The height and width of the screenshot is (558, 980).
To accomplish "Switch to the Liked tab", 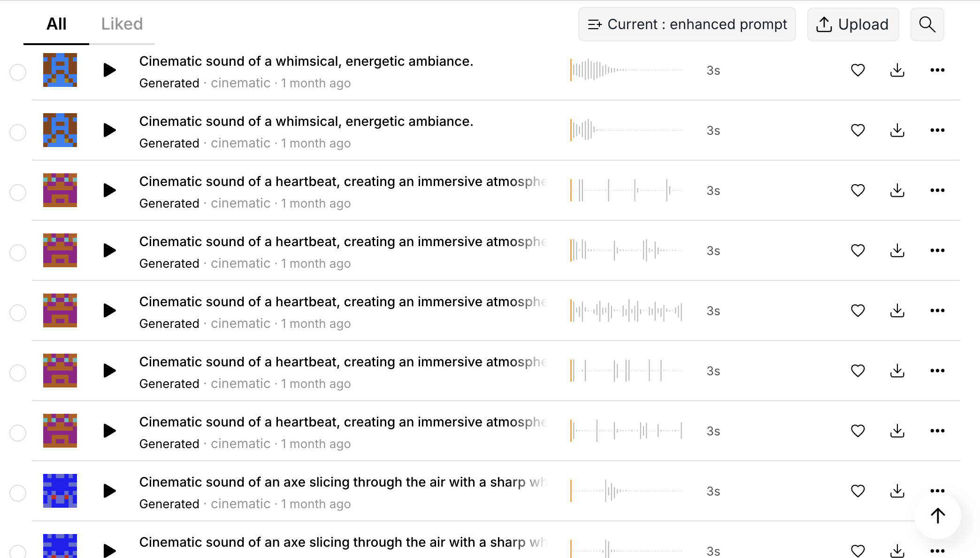I will tap(122, 24).
